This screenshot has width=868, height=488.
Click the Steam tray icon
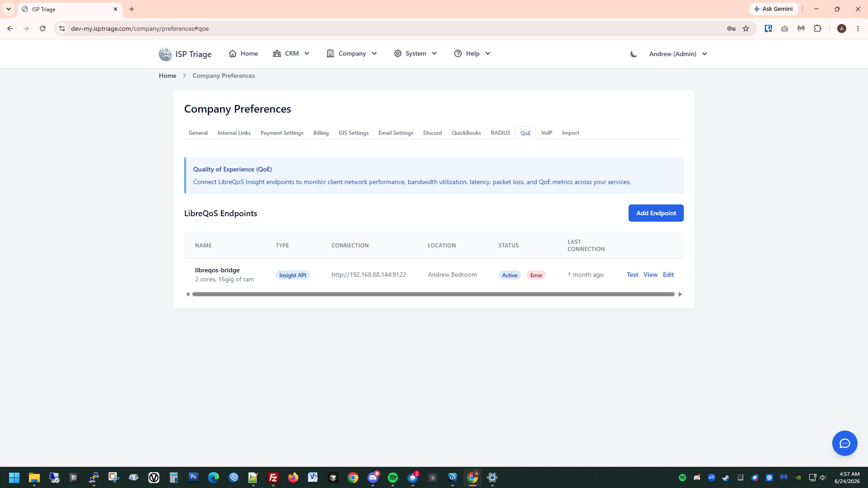pyautogui.click(x=726, y=478)
